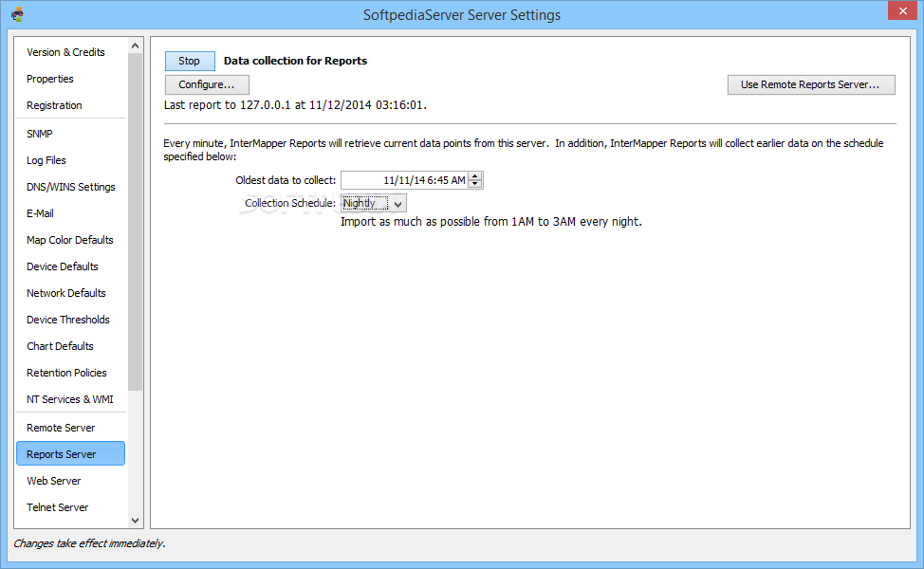
Task: Click the app icon in title bar
Action: tap(17, 14)
